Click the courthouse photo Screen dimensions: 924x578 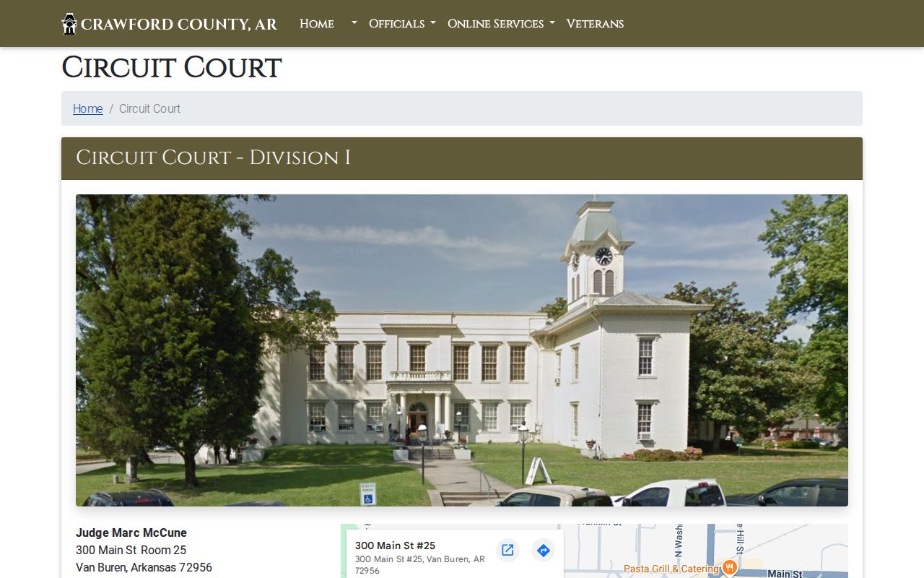tap(462, 350)
